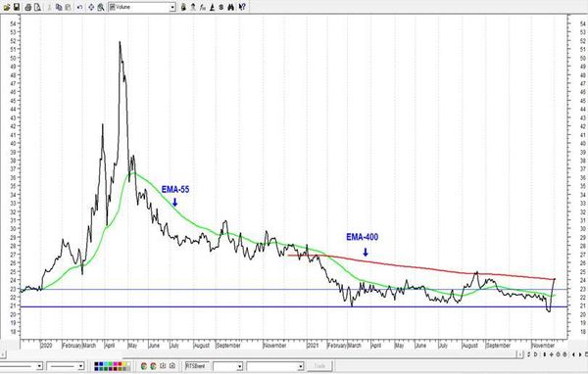
Task: Step the chart right with the right arrow
Action: click(580, 354)
